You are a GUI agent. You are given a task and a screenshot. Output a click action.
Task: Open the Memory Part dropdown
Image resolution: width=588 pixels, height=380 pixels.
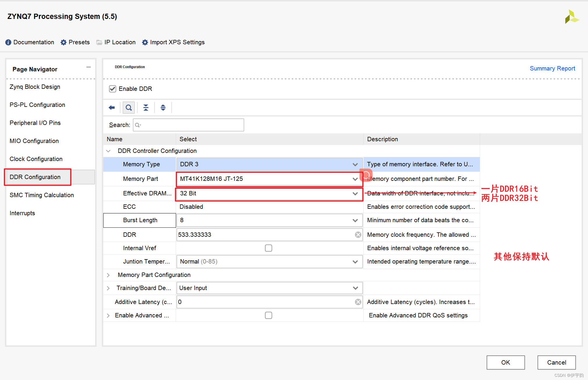355,179
